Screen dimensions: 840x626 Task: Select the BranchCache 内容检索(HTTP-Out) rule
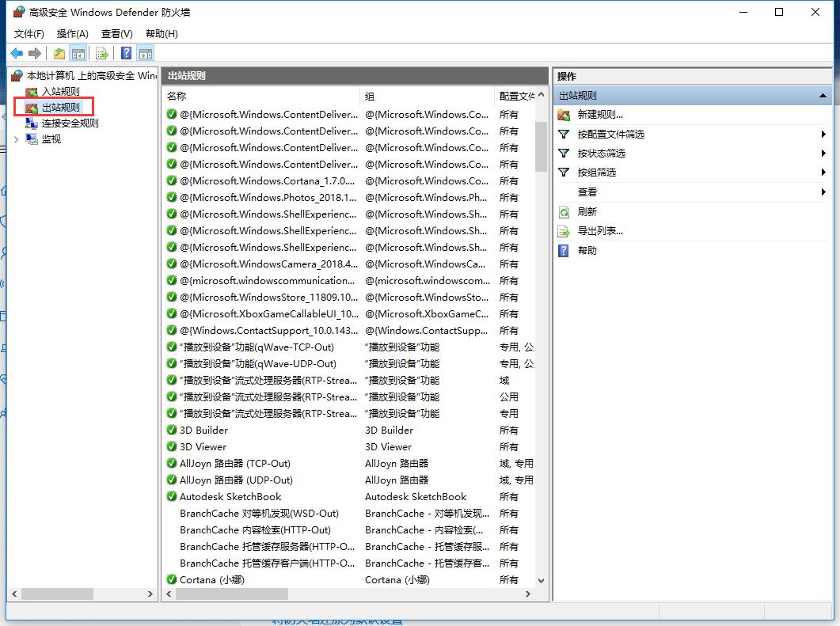[x=255, y=529]
